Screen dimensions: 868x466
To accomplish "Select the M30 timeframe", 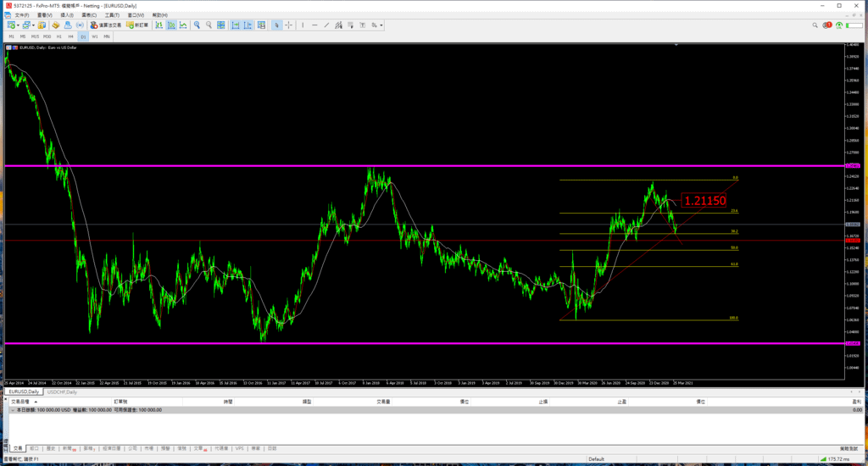I will click(x=47, y=36).
